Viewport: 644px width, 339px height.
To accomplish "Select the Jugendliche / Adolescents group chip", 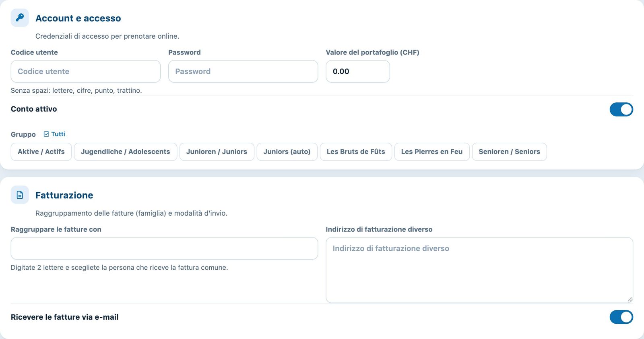I will pyautogui.click(x=125, y=152).
